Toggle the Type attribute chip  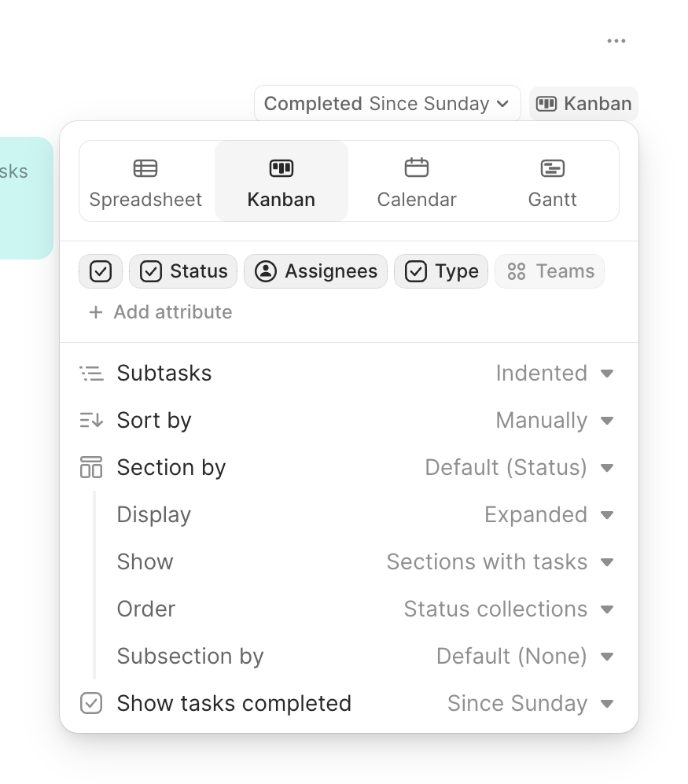[x=440, y=271]
